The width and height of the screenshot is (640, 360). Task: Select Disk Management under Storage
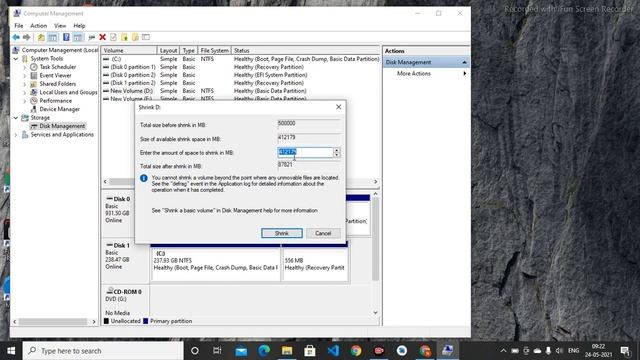point(62,126)
